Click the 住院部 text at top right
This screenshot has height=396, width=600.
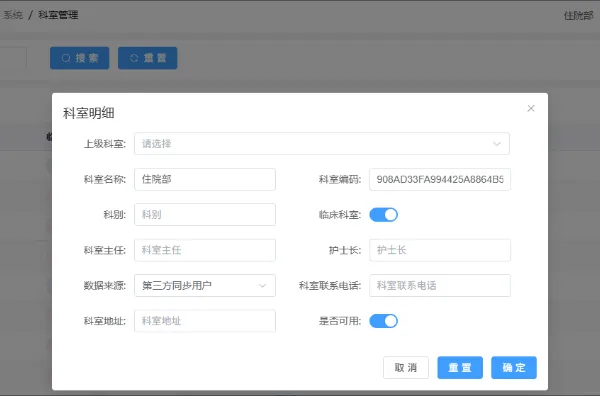click(578, 15)
